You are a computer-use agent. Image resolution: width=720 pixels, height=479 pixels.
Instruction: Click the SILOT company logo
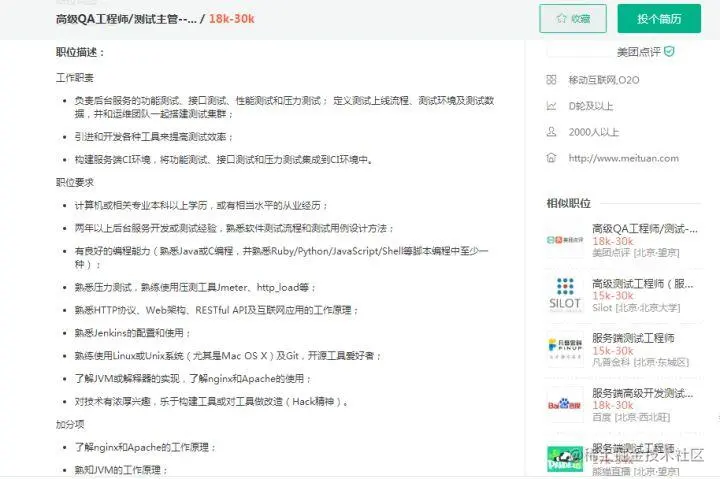click(565, 294)
